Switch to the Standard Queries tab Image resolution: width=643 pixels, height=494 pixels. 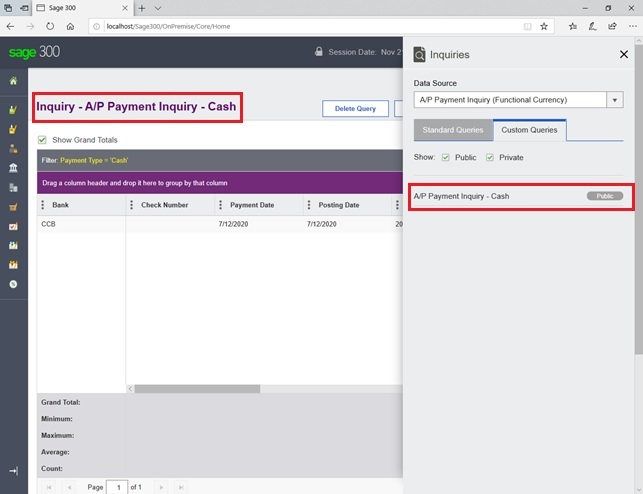click(x=453, y=130)
